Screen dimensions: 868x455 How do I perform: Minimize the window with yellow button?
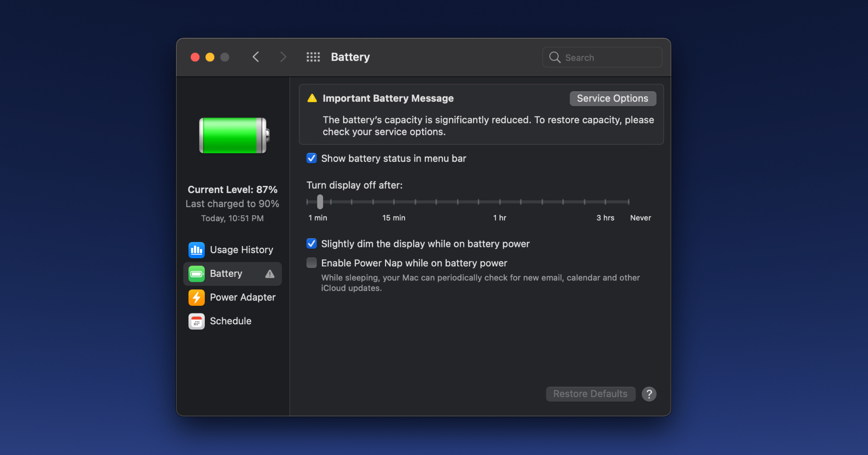point(210,57)
